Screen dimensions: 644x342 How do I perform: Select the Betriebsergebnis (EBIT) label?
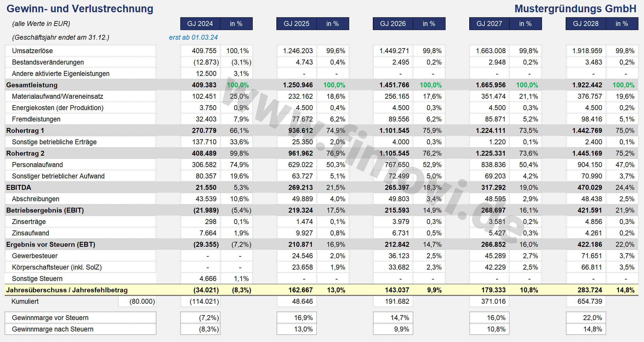pos(45,210)
